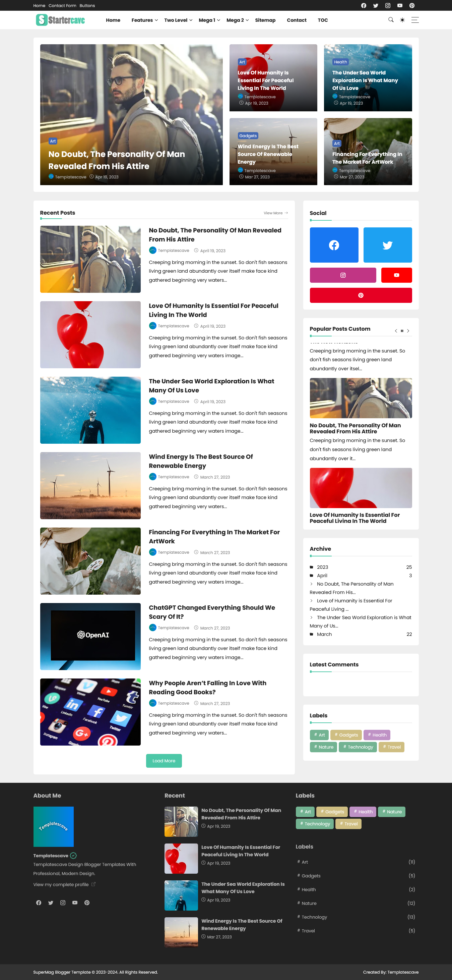Click Pinterest icon in top bar
The height and width of the screenshot is (980, 452).
[412, 5]
